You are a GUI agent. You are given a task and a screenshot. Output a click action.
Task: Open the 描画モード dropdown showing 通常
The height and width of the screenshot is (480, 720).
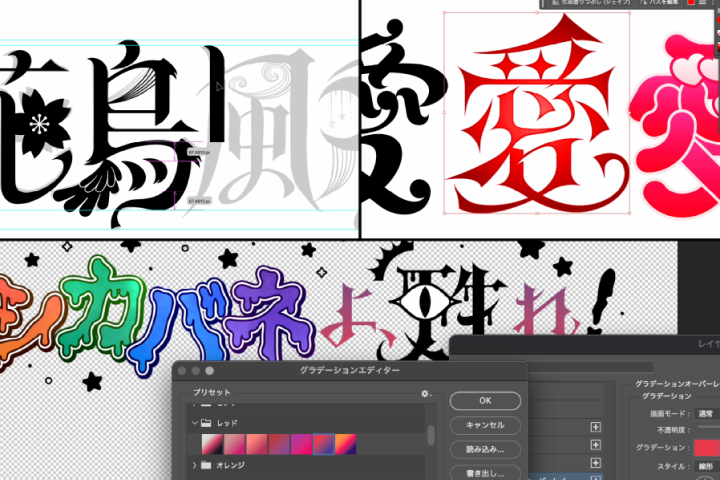pyautogui.click(x=708, y=413)
